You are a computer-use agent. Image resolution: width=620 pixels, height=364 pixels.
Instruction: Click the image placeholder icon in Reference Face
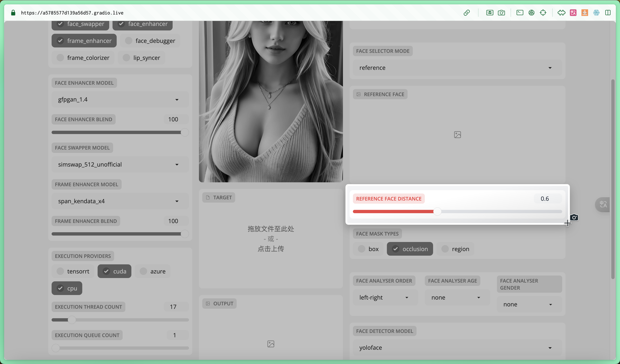coord(457,135)
